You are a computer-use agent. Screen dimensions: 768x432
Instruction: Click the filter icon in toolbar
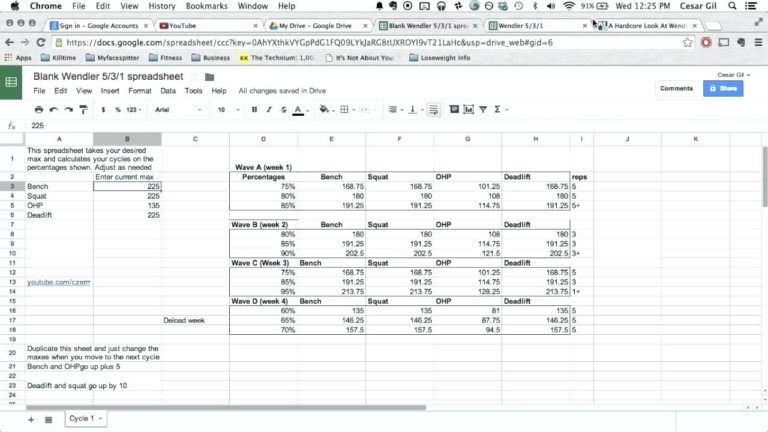tap(483, 109)
